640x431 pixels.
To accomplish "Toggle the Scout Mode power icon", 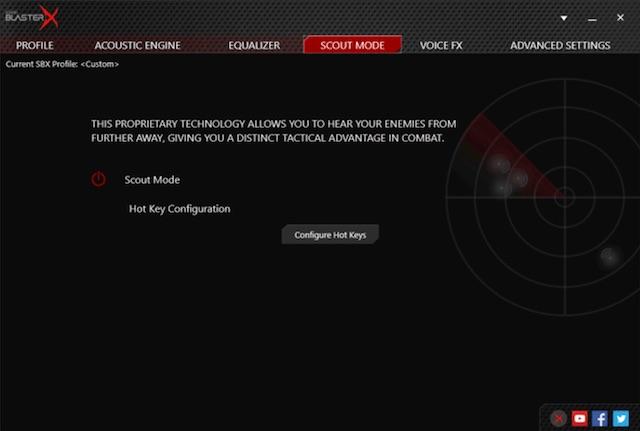I will (98, 180).
